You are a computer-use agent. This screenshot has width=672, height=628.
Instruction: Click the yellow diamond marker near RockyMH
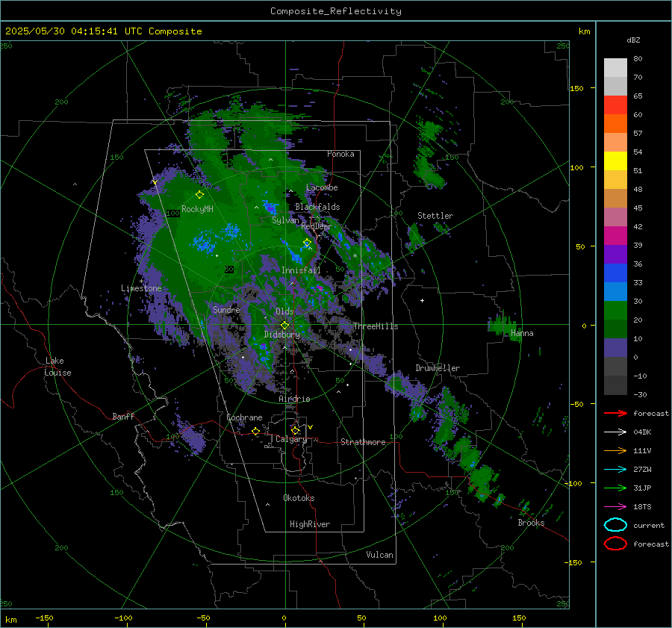199,195
